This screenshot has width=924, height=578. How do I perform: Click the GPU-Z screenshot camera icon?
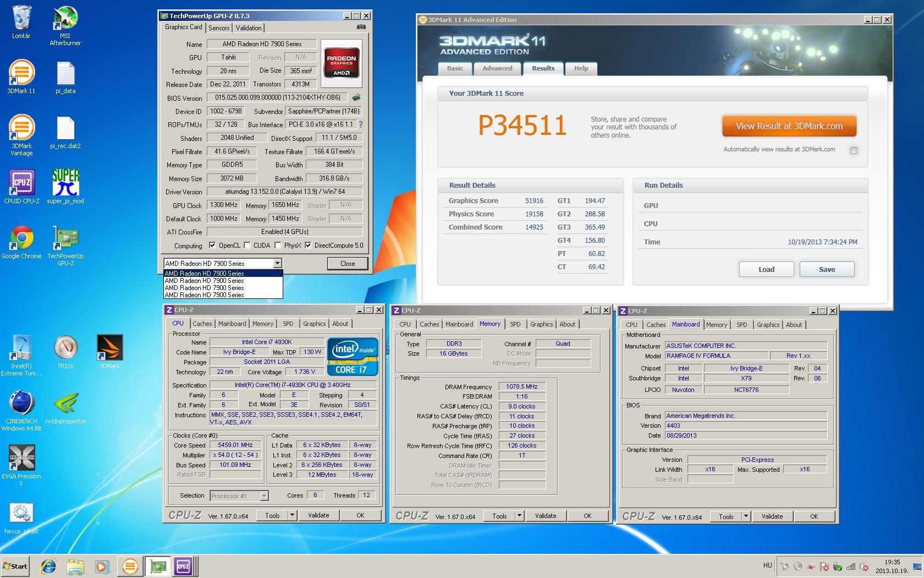[x=361, y=27]
